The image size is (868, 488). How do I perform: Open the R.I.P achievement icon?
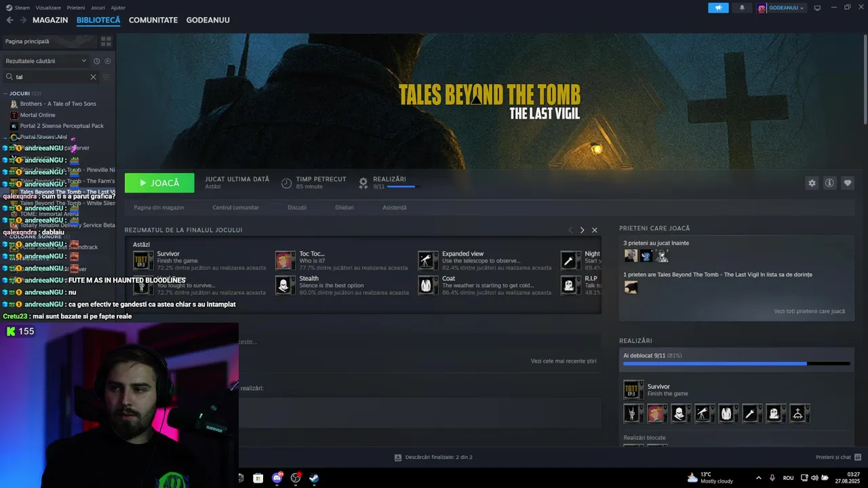[570, 285]
